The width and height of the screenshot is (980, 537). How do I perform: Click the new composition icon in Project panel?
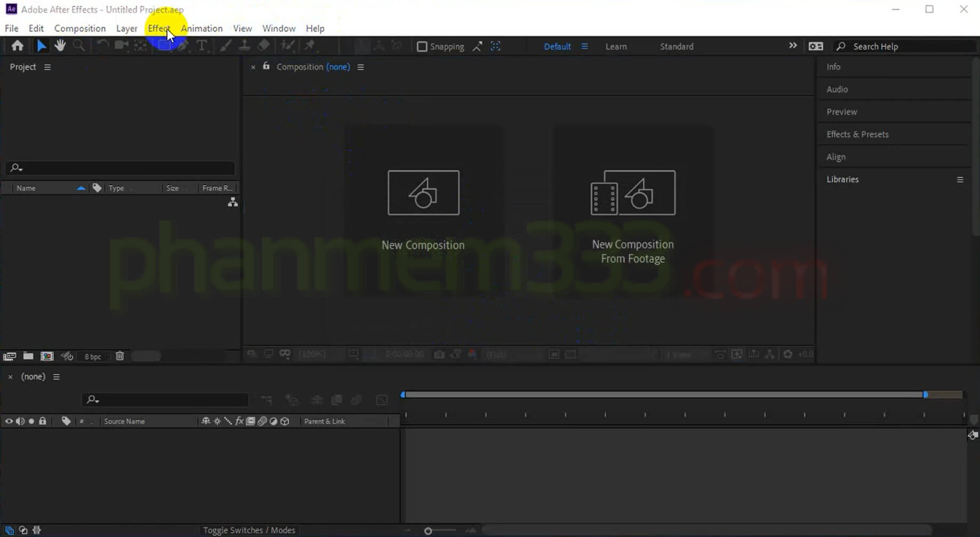click(47, 356)
